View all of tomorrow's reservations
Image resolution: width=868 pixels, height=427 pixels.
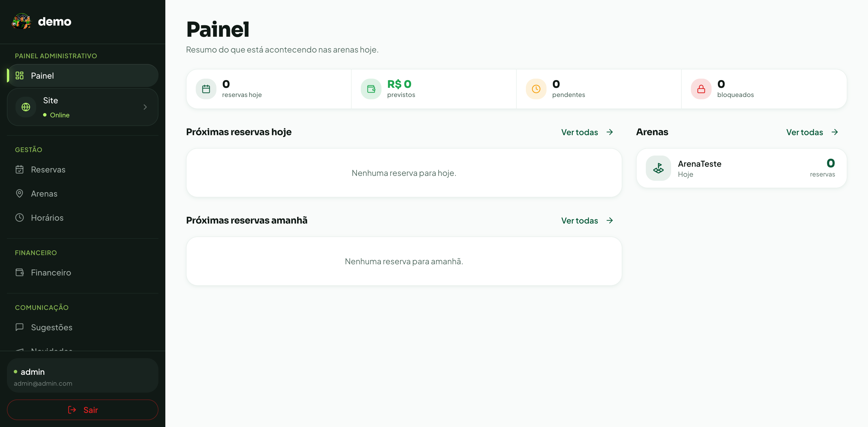[587, 221]
